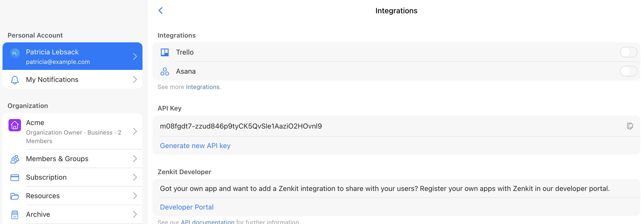Click Generate new API key

[195, 146]
